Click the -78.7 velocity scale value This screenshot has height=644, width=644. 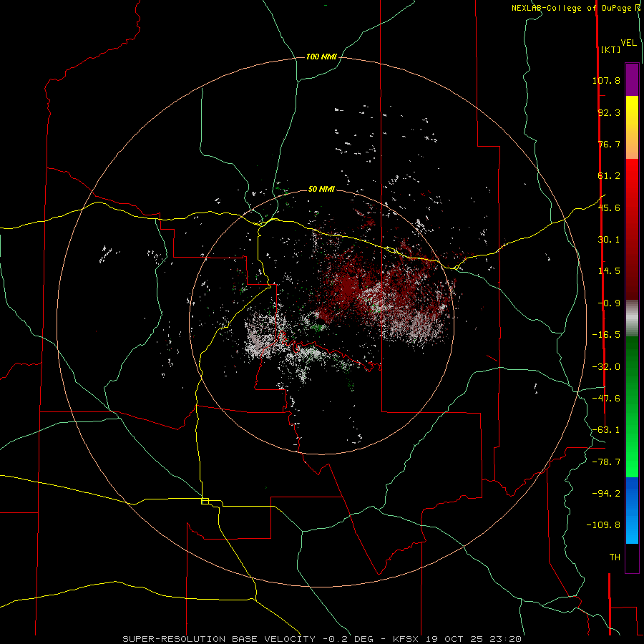pyautogui.click(x=606, y=462)
